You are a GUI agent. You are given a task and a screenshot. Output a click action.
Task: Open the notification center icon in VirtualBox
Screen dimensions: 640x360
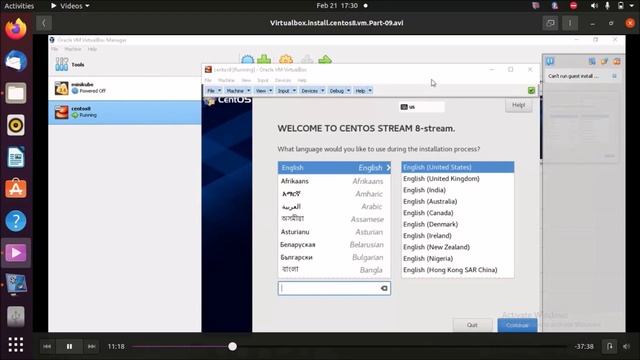click(550, 61)
